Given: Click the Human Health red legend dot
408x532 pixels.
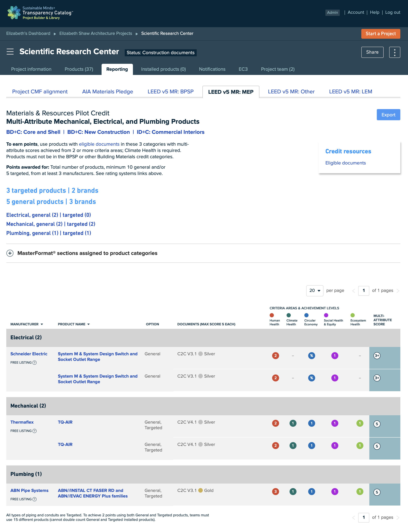Looking at the screenshot, I should tap(272, 315).
